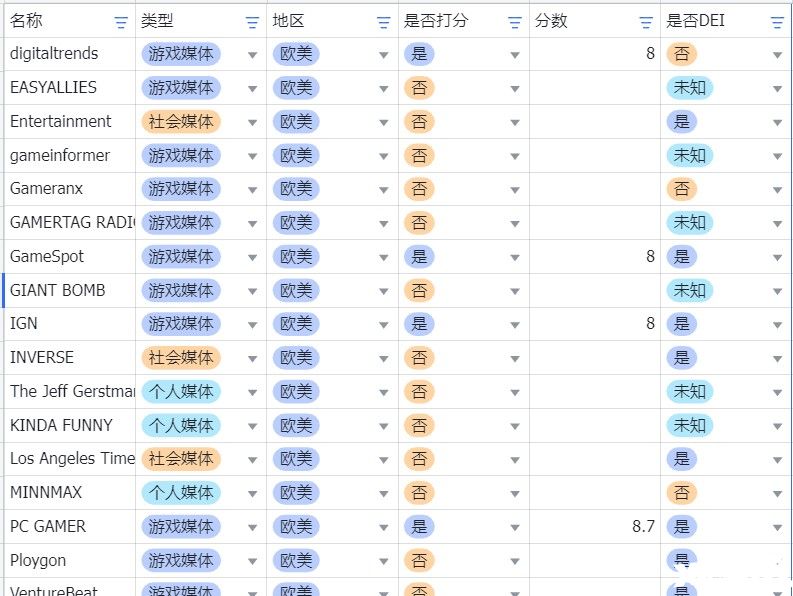Screen dimensions: 793x596
Task: Open the filter icon for 是否DEI column
Action: (x=777, y=22)
